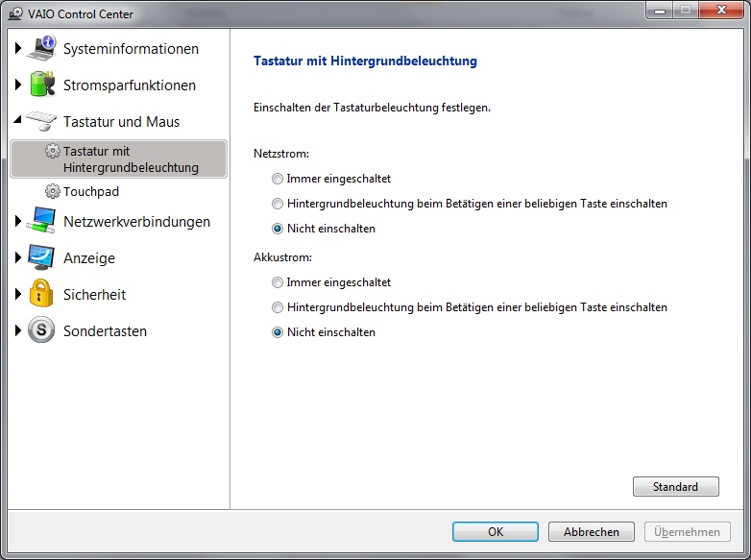Viewport: 751px width, 560px height.
Task: Open the Netzwerkverbindungen category label
Action: tap(136, 222)
